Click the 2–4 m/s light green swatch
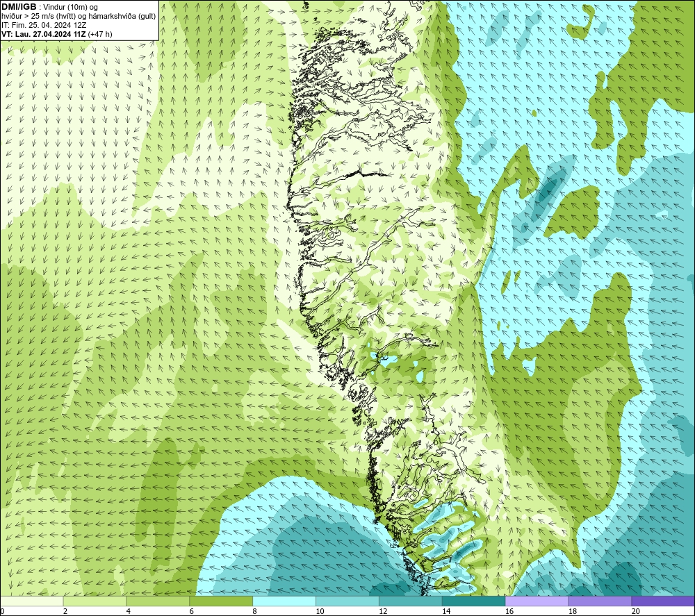This screenshot has width=695, height=616. coord(95,601)
